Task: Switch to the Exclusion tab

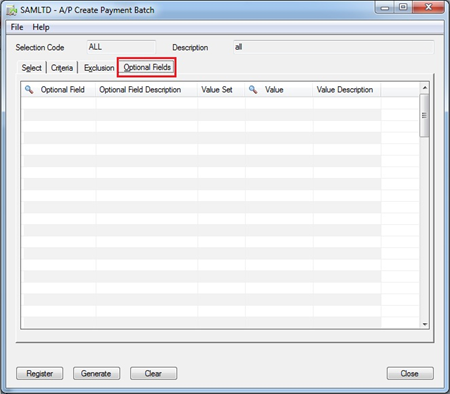Action: pos(99,68)
